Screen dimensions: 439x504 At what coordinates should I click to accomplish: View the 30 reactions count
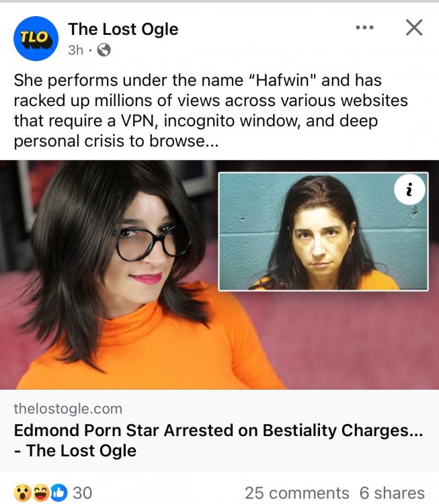82,493
